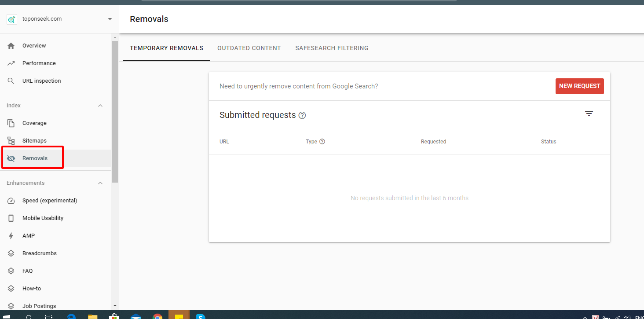This screenshot has width=644, height=319.
Task: Click the Sitemaps tree icon
Action: coord(11,141)
